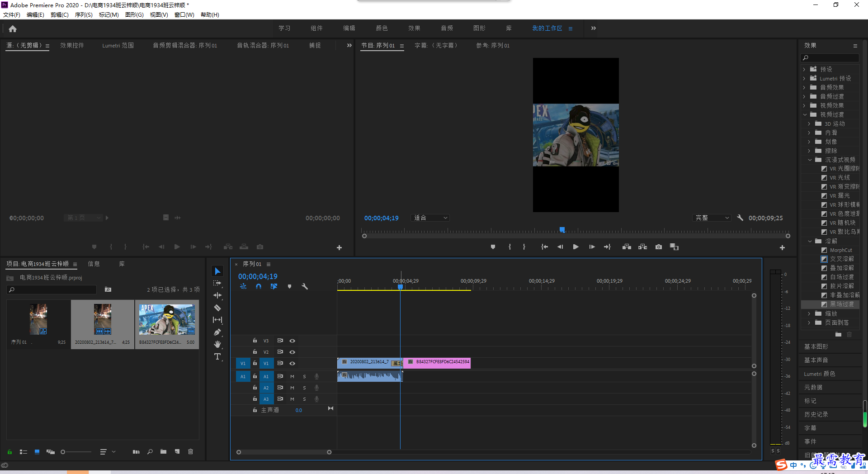Viewport: 868px width, 474px height.
Task: Select the Hand tool
Action: [217, 344]
